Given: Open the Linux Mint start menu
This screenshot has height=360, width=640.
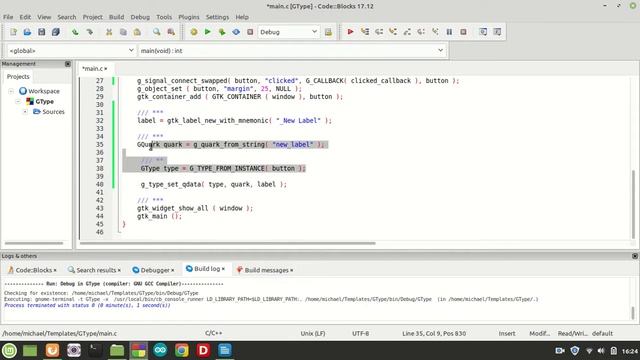Looking at the screenshot, I should coord(9,350).
